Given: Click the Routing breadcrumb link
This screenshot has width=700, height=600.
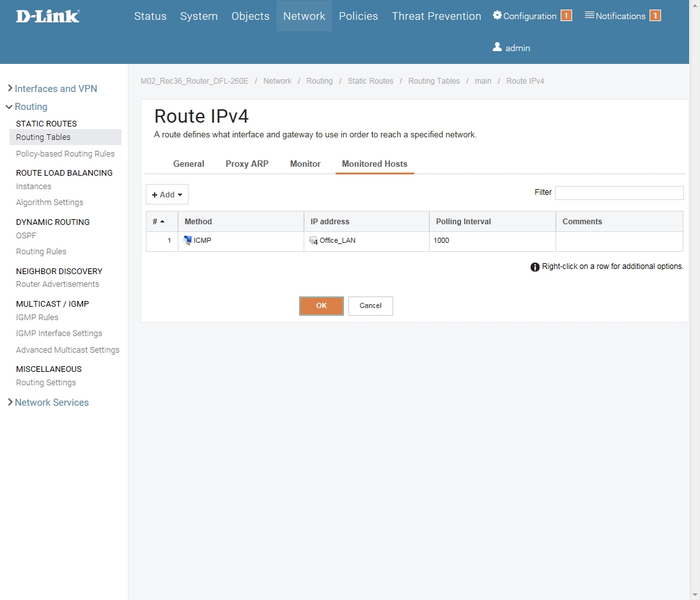Looking at the screenshot, I should (319, 81).
